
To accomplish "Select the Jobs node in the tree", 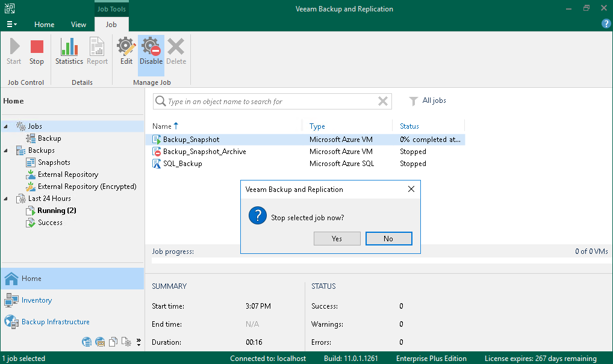I will (x=35, y=126).
